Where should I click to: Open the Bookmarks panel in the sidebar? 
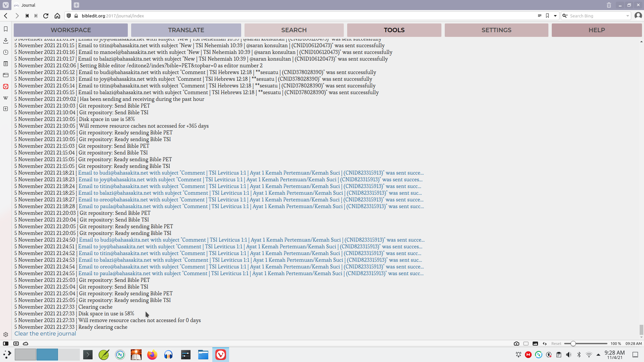pos(5,28)
